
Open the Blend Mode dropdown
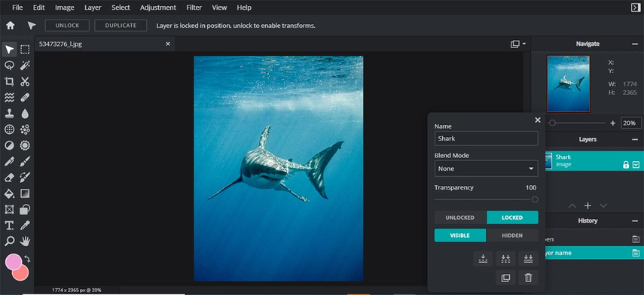click(487, 169)
